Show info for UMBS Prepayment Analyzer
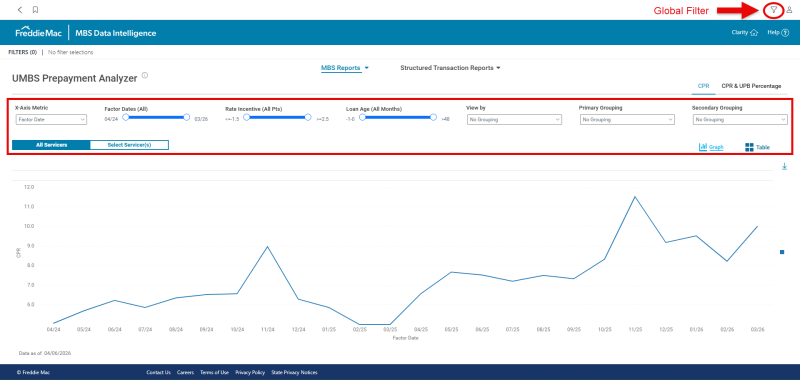The image size is (800, 380). 145,75
